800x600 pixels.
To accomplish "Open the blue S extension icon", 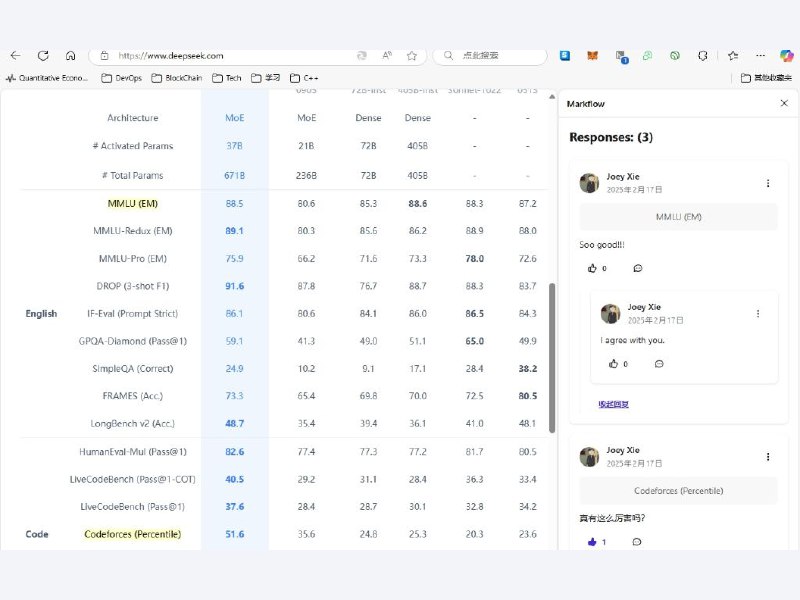I will click(x=565, y=56).
